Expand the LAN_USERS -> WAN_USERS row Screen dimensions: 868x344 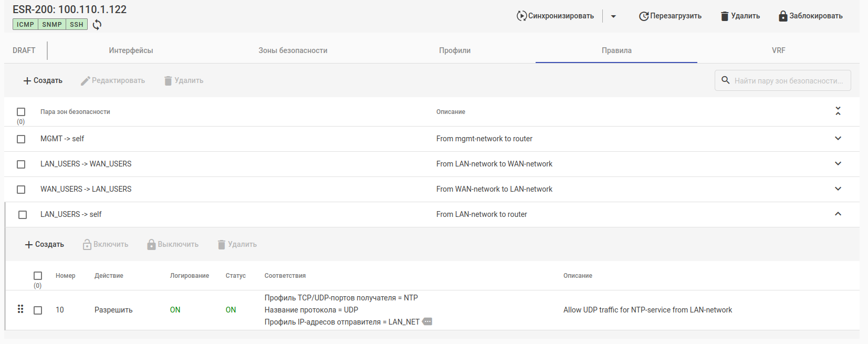[838, 163]
